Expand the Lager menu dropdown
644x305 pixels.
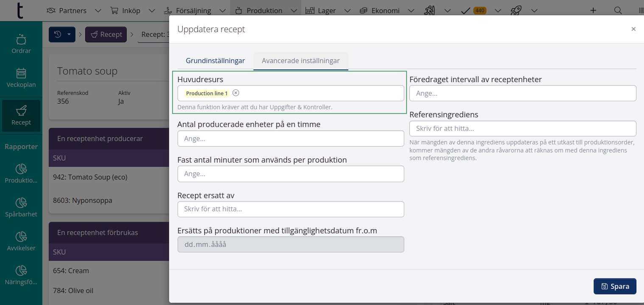347,11
